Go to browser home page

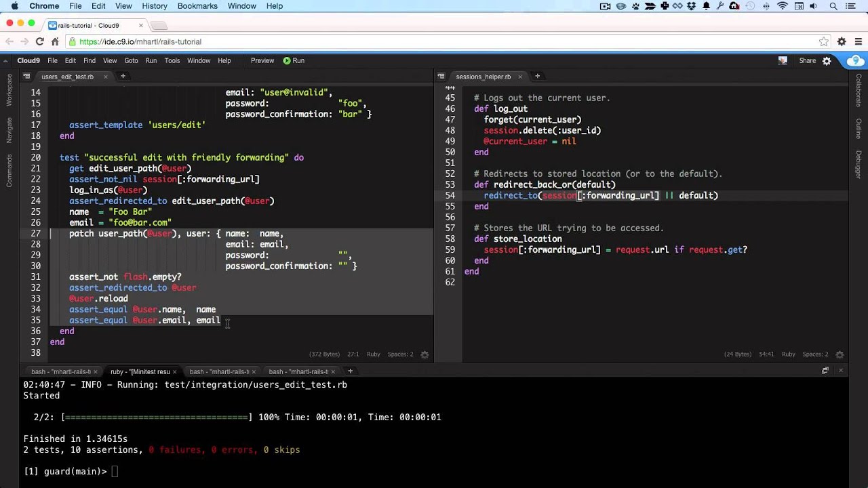pyautogui.click(x=55, y=41)
